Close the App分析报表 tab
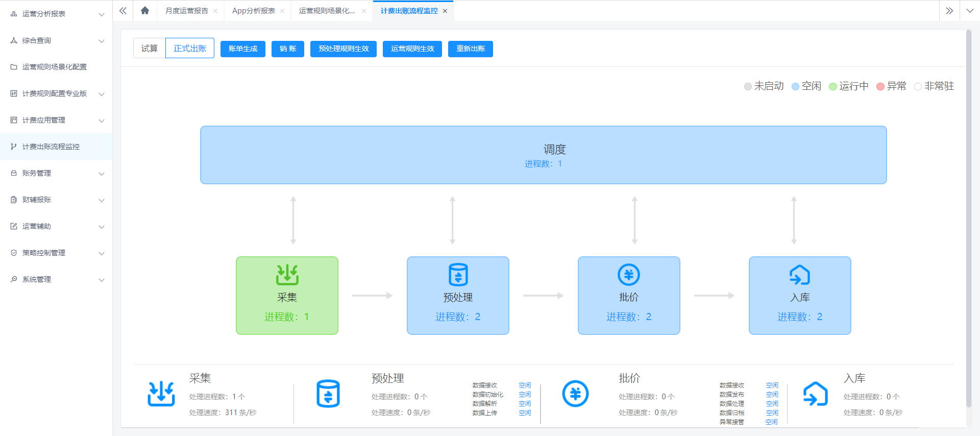Viewport: 980px width, 436px height. tap(282, 11)
